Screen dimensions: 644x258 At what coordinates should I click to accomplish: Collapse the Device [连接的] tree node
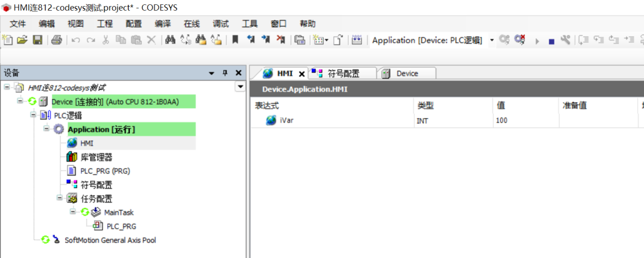coord(20,101)
